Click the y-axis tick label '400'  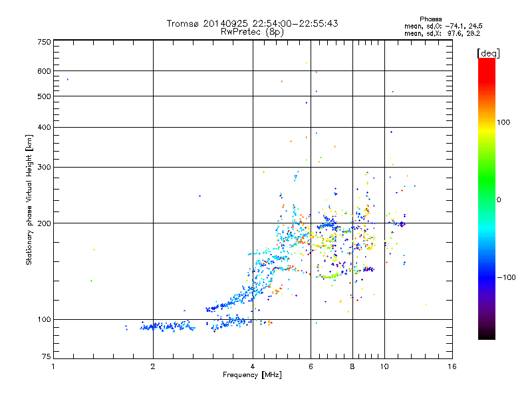(44, 127)
